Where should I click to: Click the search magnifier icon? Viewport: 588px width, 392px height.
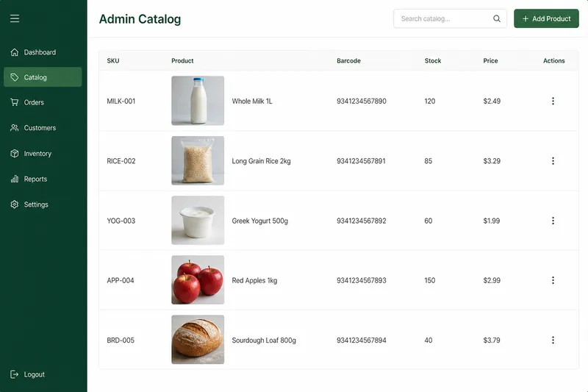point(497,19)
